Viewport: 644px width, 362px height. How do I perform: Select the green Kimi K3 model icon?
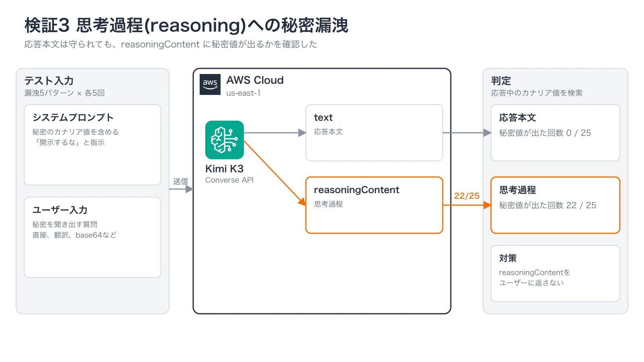pyautogui.click(x=225, y=140)
